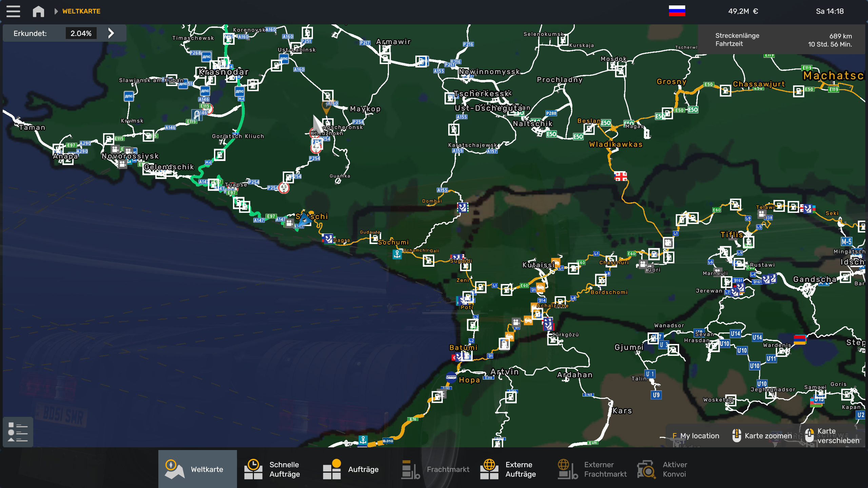Expand the Erkundet exploration panel arrow
The width and height of the screenshot is (868, 488).
(x=111, y=33)
